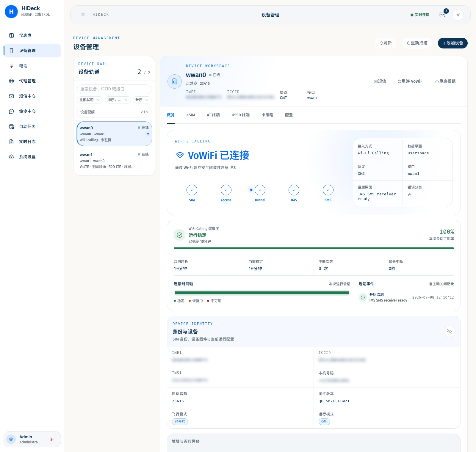Click the logout icon beside Admin

coord(52,439)
